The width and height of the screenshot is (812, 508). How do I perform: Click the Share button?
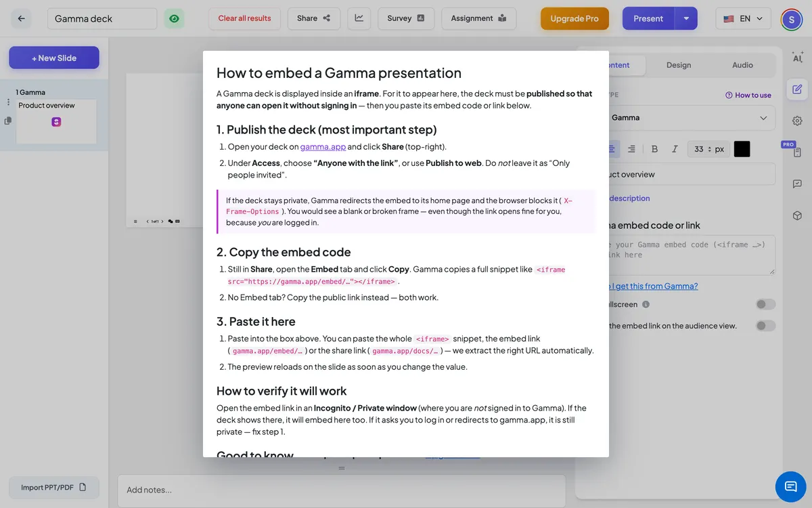314,18
